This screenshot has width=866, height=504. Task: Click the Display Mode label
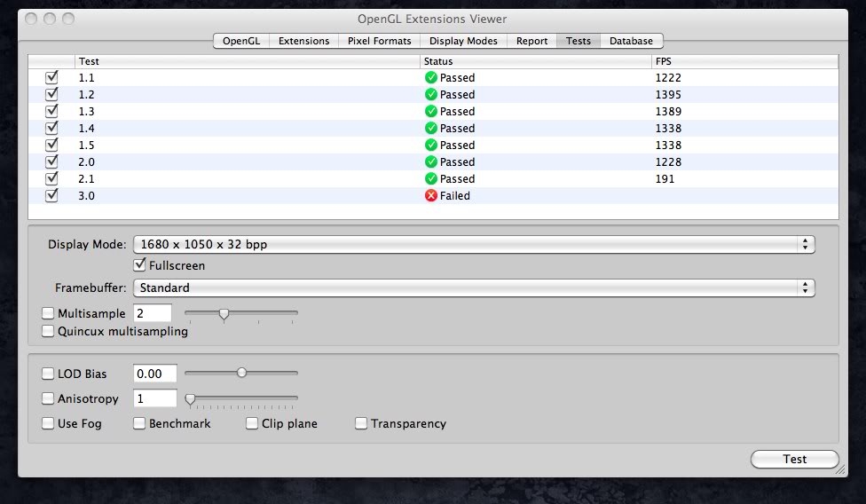click(87, 245)
